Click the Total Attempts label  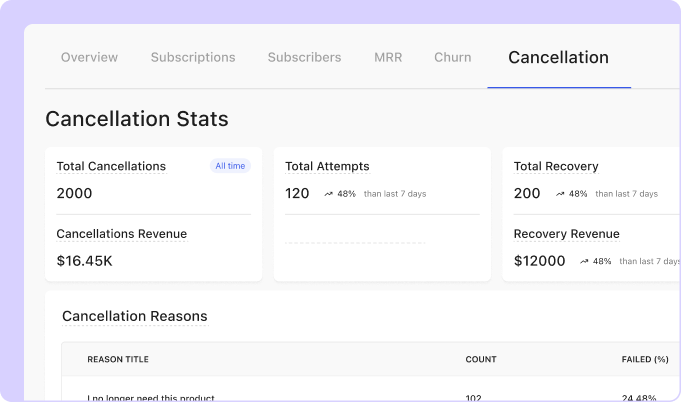click(x=327, y=166)
